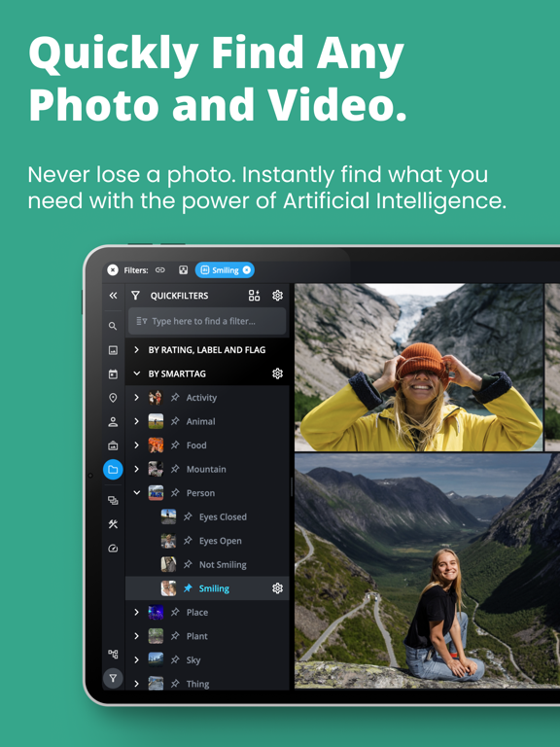Open the tools hammer-and-wrench icon
Viewport: 560px width, 747px height.
click(x=113, y=524)
